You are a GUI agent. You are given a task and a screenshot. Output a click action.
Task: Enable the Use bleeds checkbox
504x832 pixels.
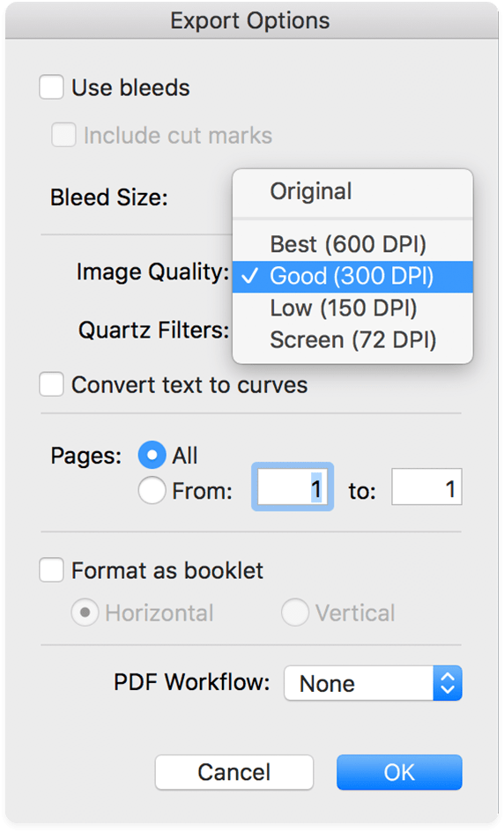(51, 87)
